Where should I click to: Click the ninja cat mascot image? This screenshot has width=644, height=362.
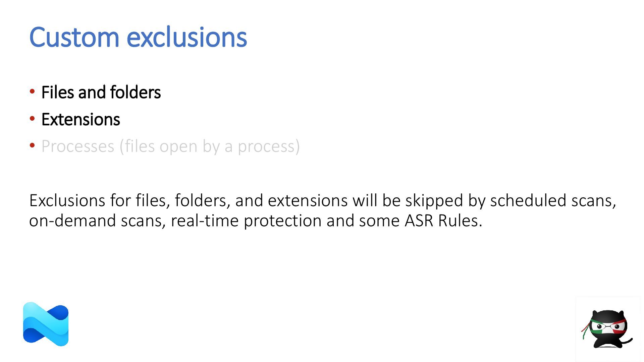pos(607,329)
